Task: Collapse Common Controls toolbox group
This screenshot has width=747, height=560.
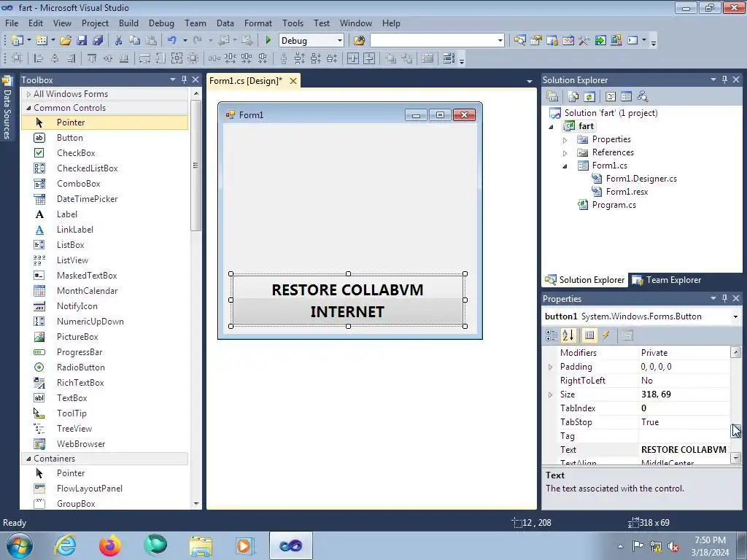Action: click(x=28, y=108)
